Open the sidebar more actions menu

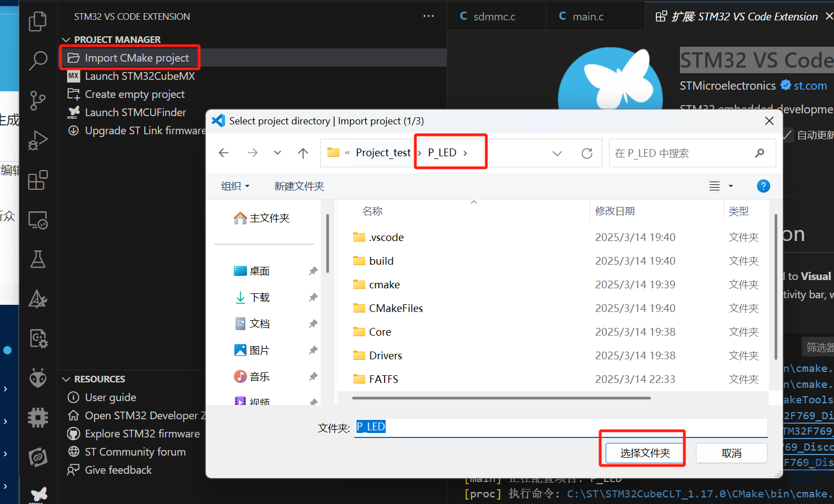pyautogui.click(x=429, y=17)
